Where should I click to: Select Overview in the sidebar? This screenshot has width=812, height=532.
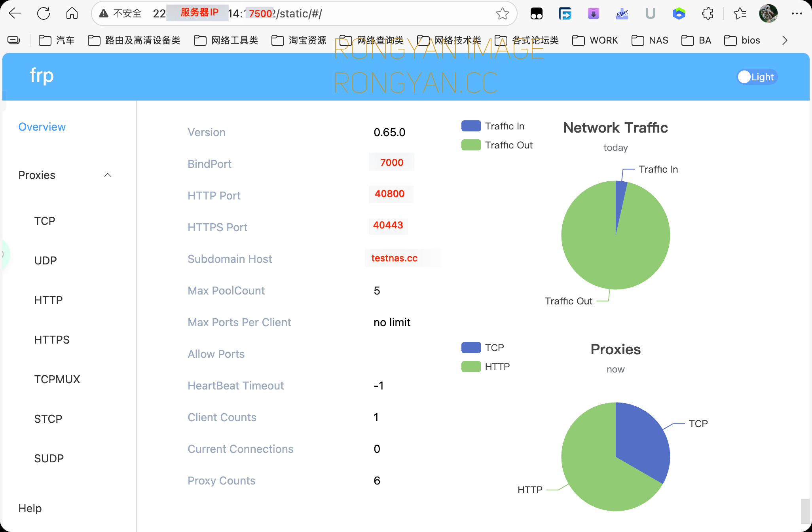(x=42, y=127)
